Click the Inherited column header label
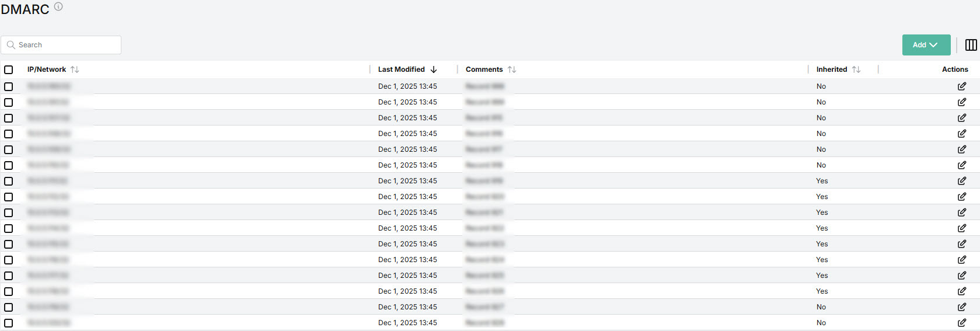This screenshot has height=331, width=980. click(x=831, y=69)
